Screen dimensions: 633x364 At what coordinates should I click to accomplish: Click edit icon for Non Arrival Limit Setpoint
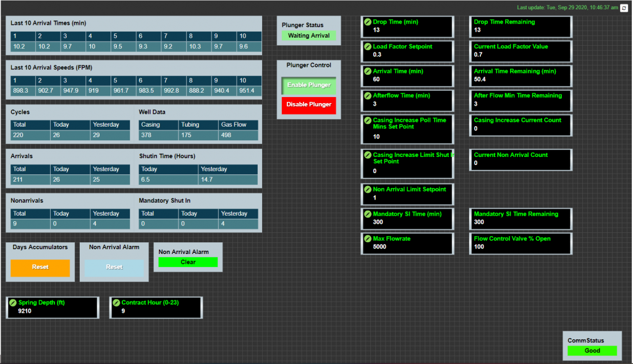click(368, 190)
